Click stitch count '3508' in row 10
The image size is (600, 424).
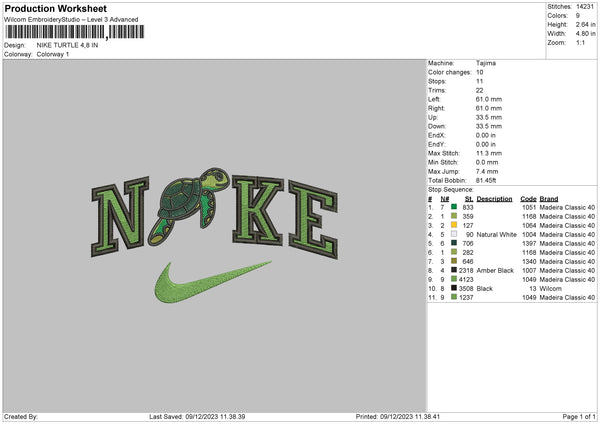click(466, 289)
